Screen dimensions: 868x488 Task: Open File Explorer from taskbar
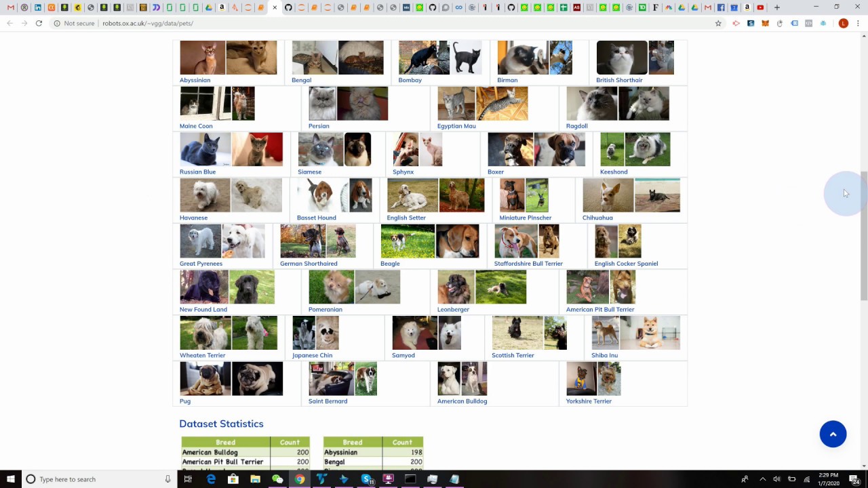coord(255,479)
